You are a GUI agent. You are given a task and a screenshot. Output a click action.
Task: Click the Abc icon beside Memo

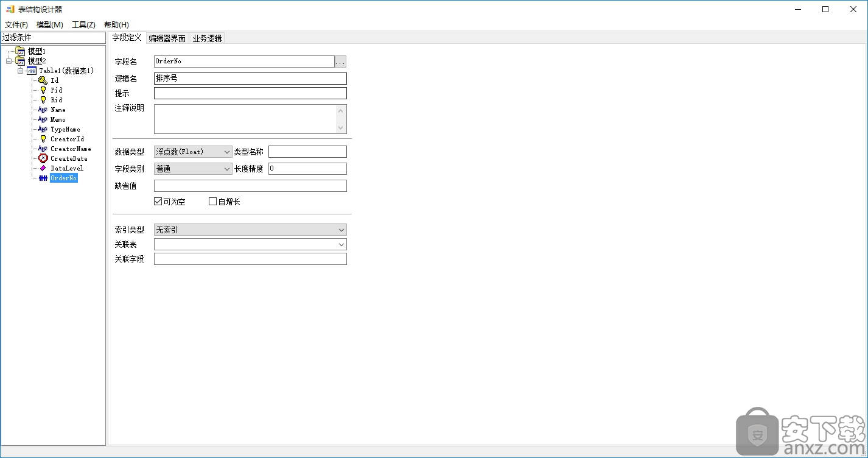[43, 119]
